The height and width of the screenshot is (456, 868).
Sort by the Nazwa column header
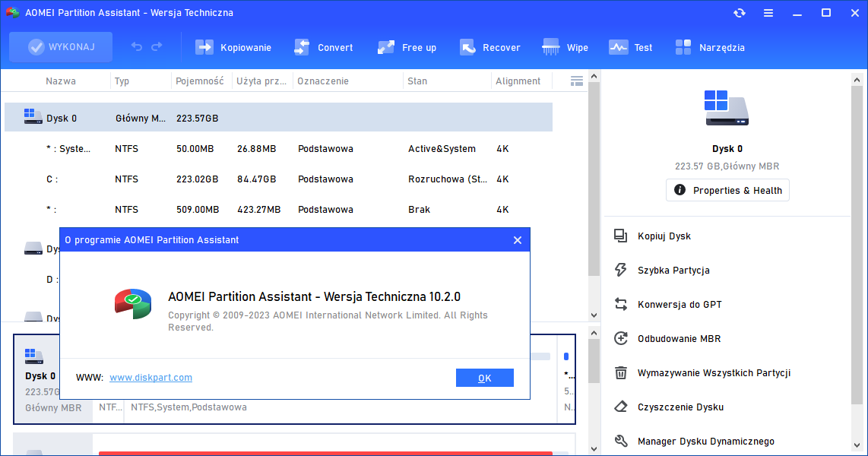tap(61, 81)
